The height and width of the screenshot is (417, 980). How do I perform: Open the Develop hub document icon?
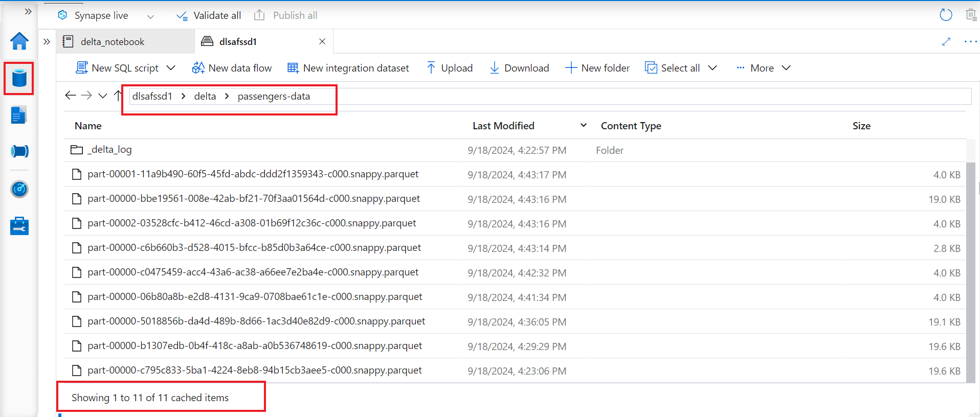[x=19, y=115]
